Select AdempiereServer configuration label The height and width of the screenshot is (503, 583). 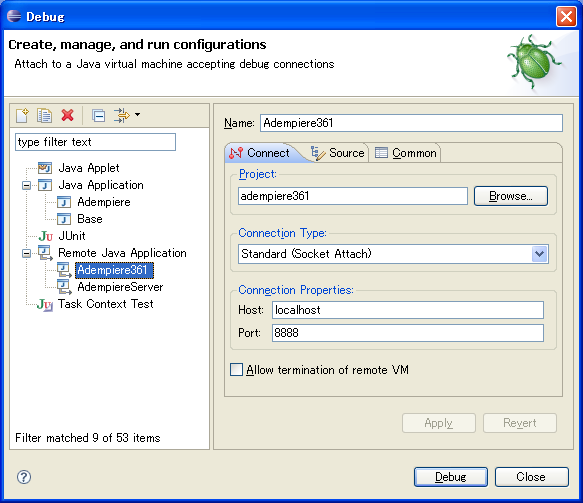tap(120, 287)
